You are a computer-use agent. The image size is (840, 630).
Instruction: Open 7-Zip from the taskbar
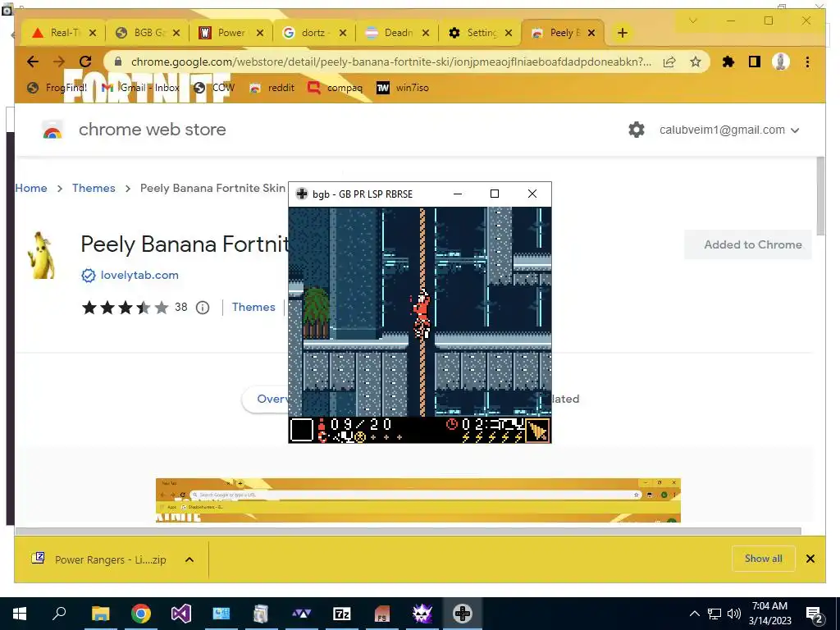(x=342, y=614)
